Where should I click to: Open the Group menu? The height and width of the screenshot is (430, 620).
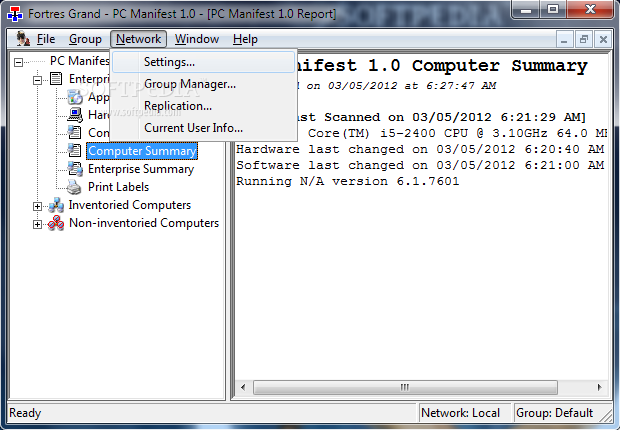(x=85, y=39)
